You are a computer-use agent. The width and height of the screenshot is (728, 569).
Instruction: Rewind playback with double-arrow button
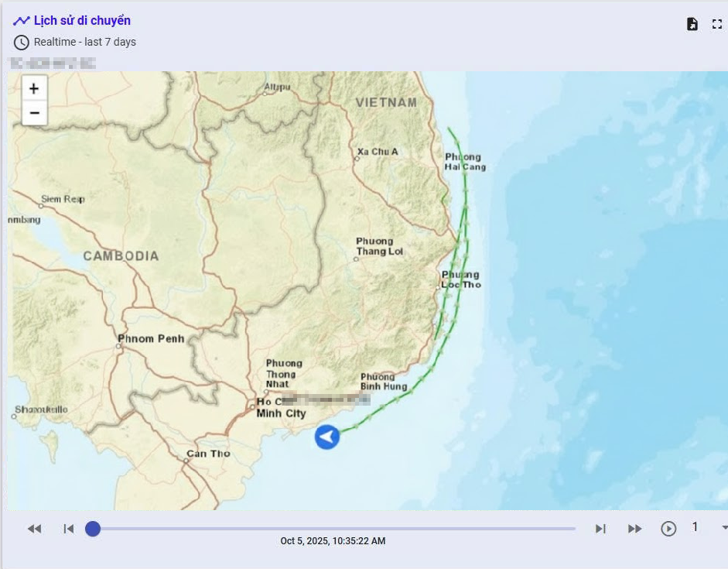[34, 529]
